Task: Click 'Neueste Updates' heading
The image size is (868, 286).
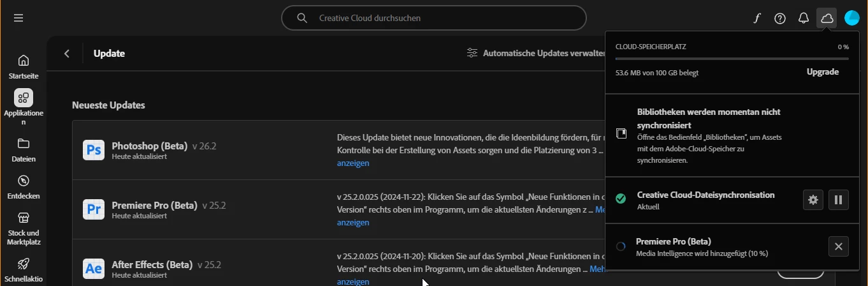Action: pyautogui.click(x=108, y=105)
